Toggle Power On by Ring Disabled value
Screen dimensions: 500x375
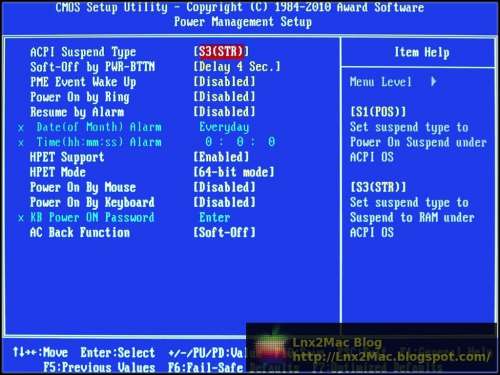[224, 97]
